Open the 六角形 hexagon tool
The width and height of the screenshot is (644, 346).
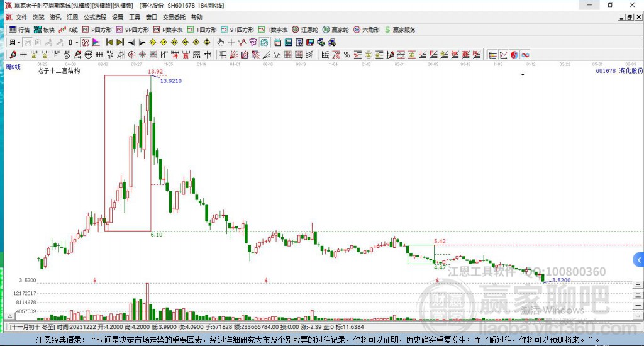pos(367,30)
